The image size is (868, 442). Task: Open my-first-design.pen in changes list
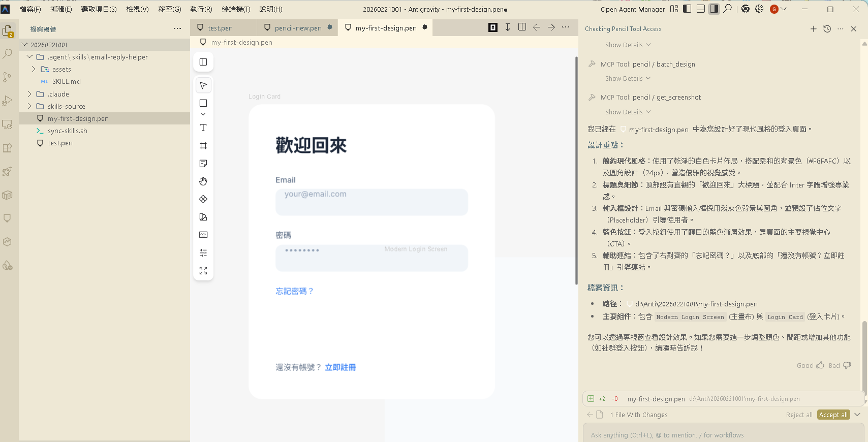[x=656, y=399]
